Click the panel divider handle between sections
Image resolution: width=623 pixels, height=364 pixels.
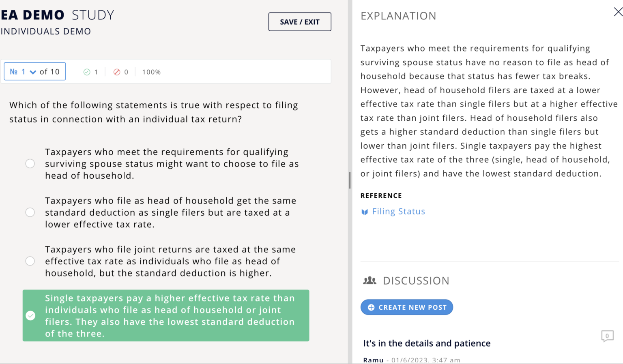[350, 180]
